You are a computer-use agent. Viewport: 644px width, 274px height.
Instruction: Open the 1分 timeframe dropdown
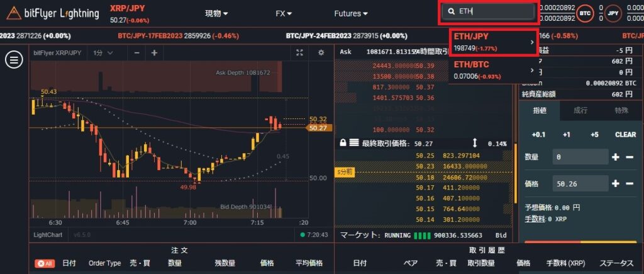[103, 53]
